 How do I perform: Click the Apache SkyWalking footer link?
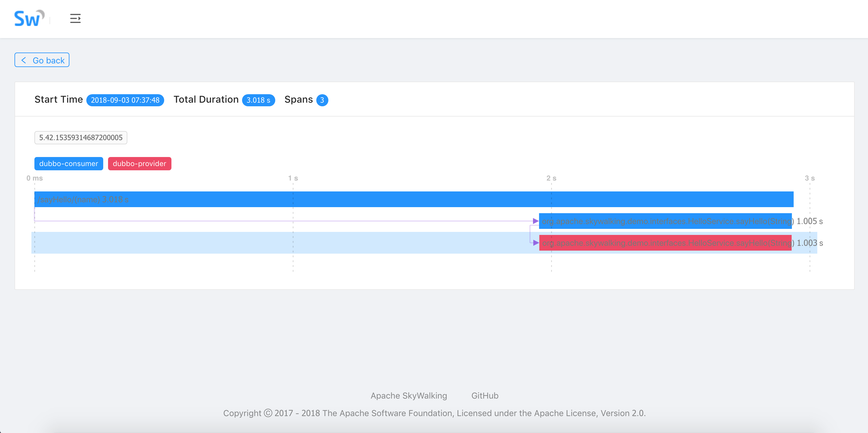click(409, 396)
